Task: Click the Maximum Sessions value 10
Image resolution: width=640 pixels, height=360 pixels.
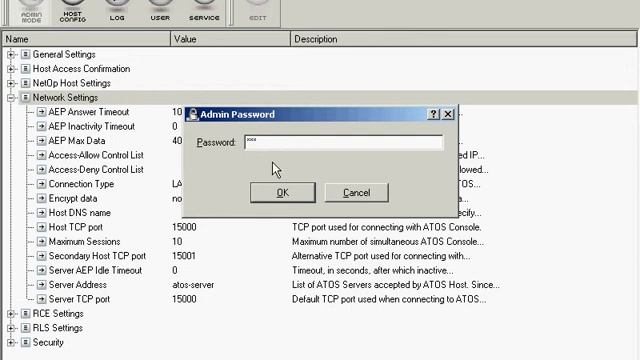Action: 177,242
